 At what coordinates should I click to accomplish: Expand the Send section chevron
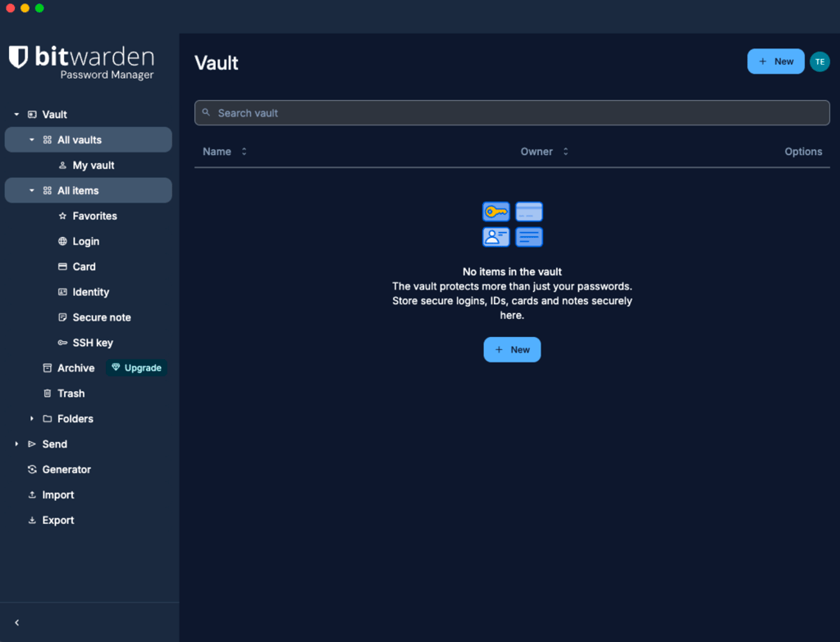16,444
